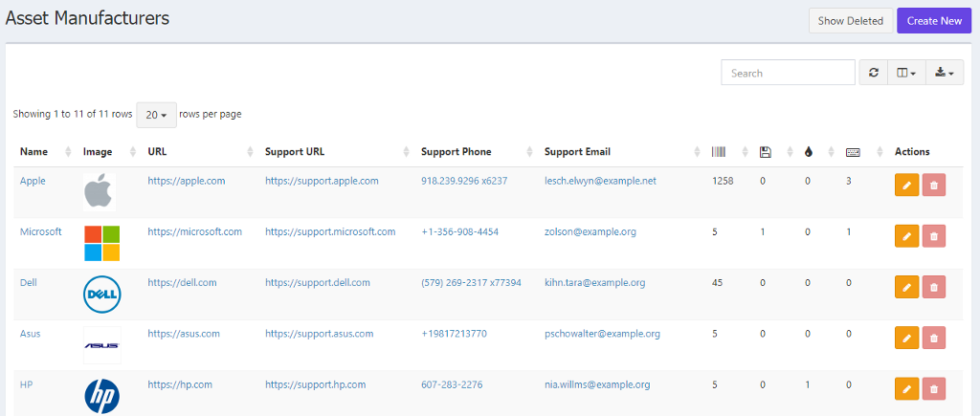Expand the rows per page dropdown

tap(155, 115)
